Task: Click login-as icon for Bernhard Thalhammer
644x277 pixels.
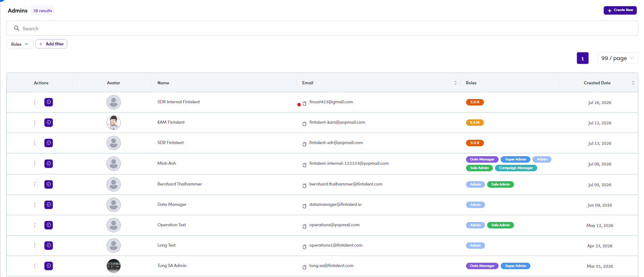Action: [x=49, y=184]
